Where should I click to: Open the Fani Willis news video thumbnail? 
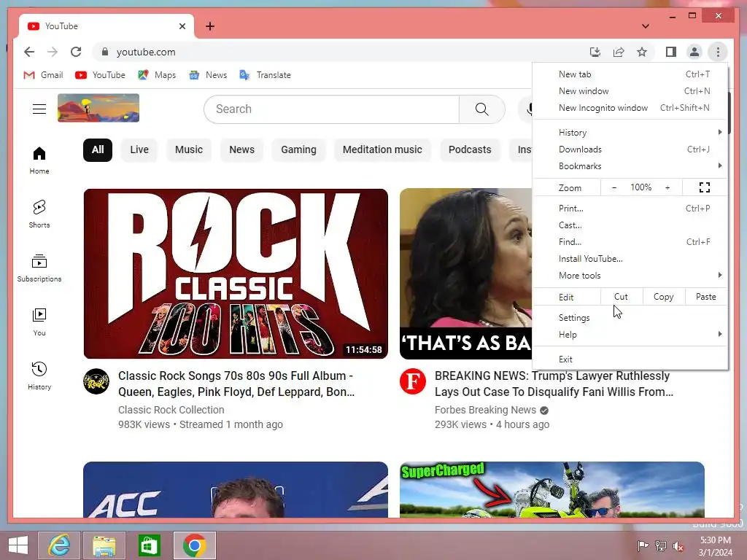tap(466, 274)
